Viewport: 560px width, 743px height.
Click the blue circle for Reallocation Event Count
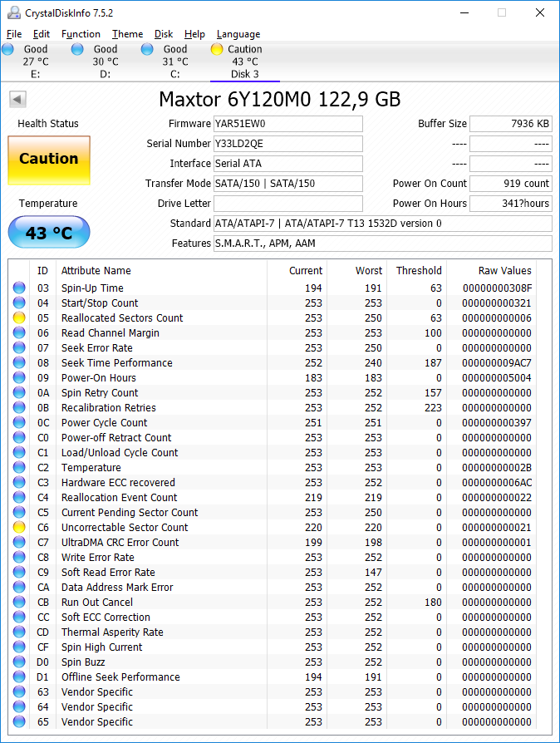tap(19, 497)
